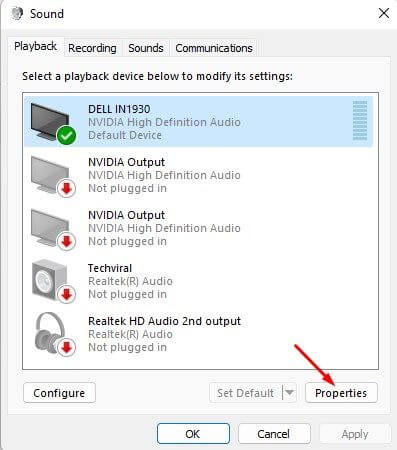Select the DELL IN1930 monitor icon
This screenshot has height=450, width=397.
[x=50, y=122]
